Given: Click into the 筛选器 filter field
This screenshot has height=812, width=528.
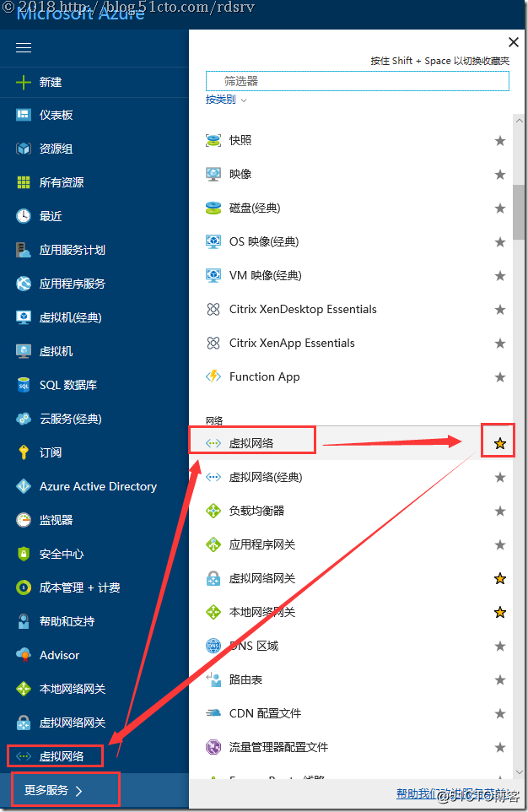Looking at the screenshot, I should [x=357, y=81].
